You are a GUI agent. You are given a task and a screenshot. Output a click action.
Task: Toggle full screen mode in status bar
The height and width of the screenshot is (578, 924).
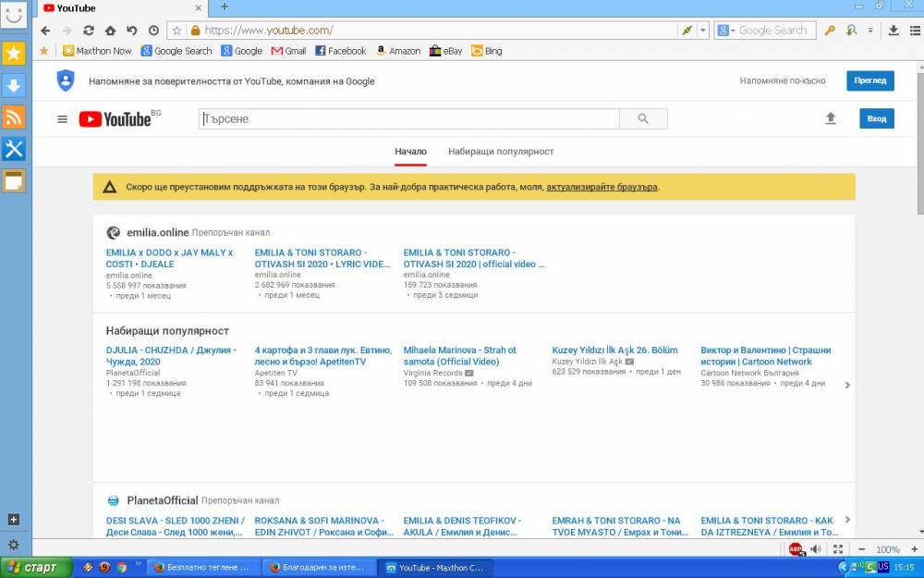837,549
